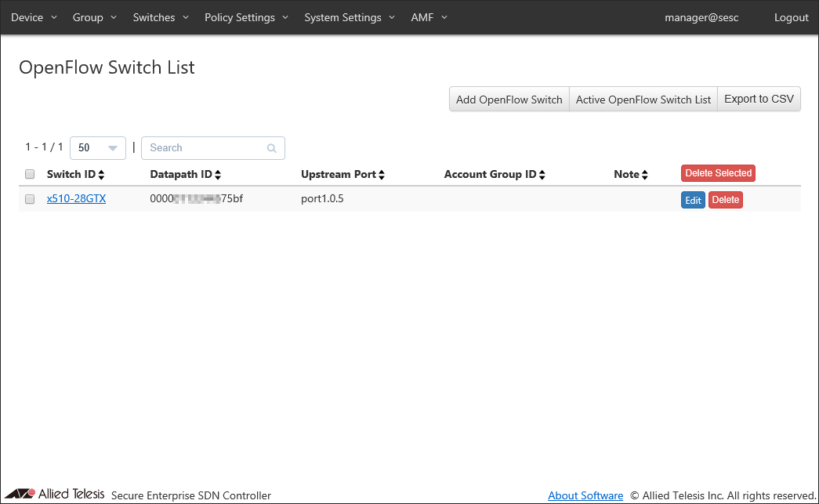The height and width of the screenshot is (504, 819).
Task: Open the System Settings menu
Action: point(350,17)
